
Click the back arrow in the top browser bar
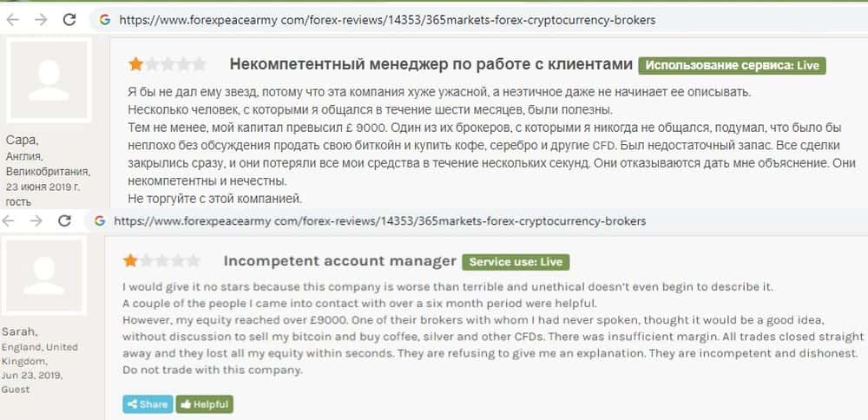tap(13, 18)
